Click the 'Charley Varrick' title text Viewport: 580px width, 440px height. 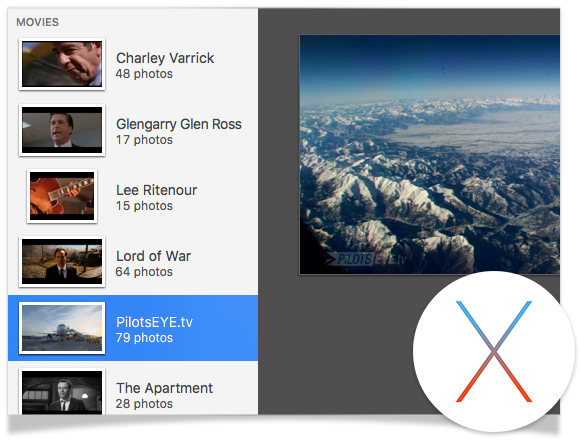click(x=165, y=58)
